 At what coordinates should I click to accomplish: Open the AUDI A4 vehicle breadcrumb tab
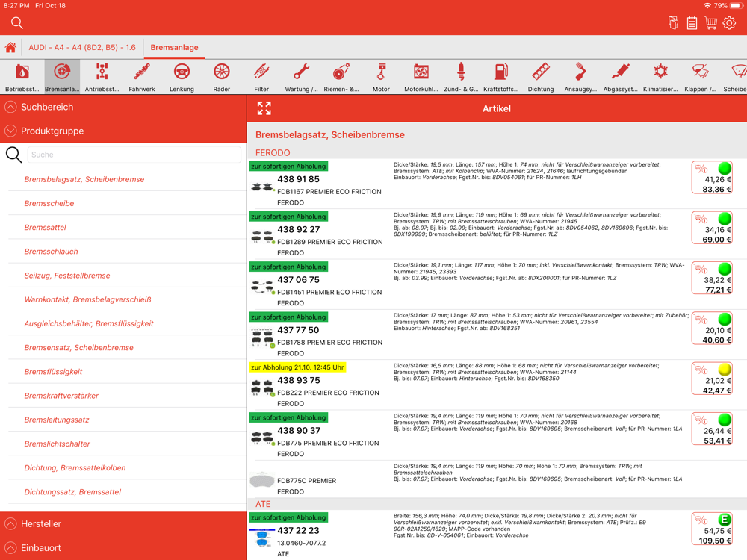82,48
